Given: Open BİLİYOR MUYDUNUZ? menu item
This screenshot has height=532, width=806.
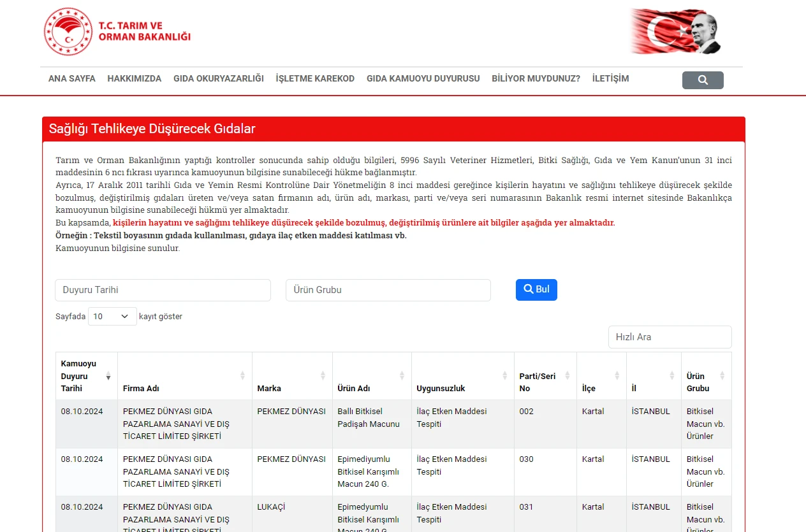Looking at the screenshot, I should tap(536, 78).
